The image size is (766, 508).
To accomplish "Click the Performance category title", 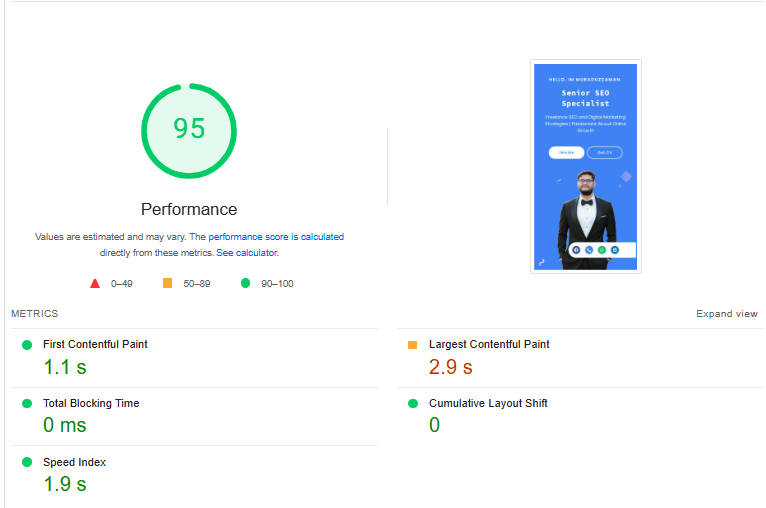I will coord(189,210).
